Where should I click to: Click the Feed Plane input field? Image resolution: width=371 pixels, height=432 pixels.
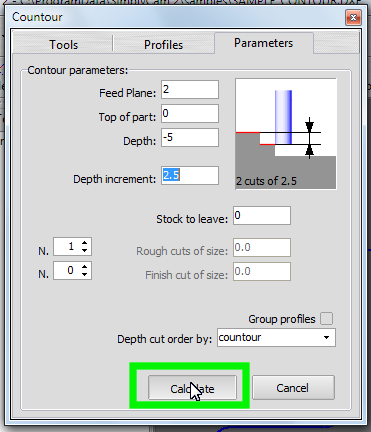(190, 89)
